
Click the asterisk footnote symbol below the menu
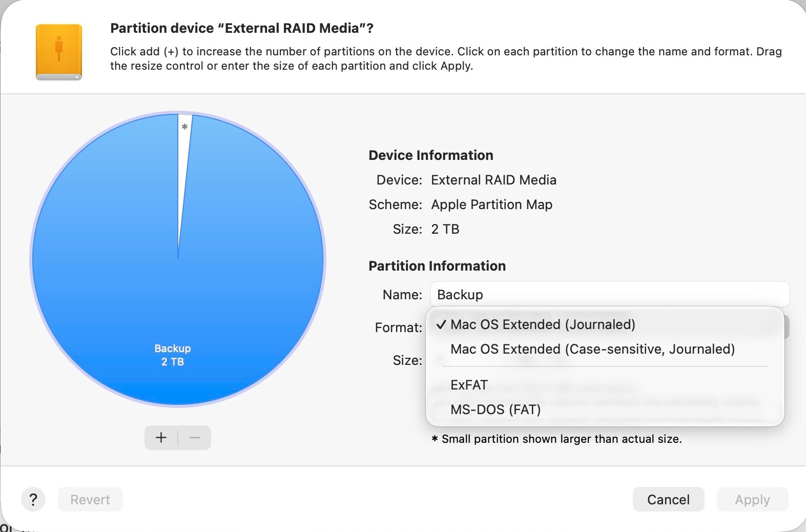(x=435, y=439)
